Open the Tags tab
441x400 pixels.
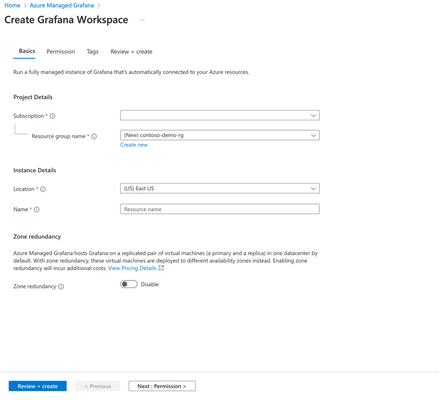(x=92, y=52)
